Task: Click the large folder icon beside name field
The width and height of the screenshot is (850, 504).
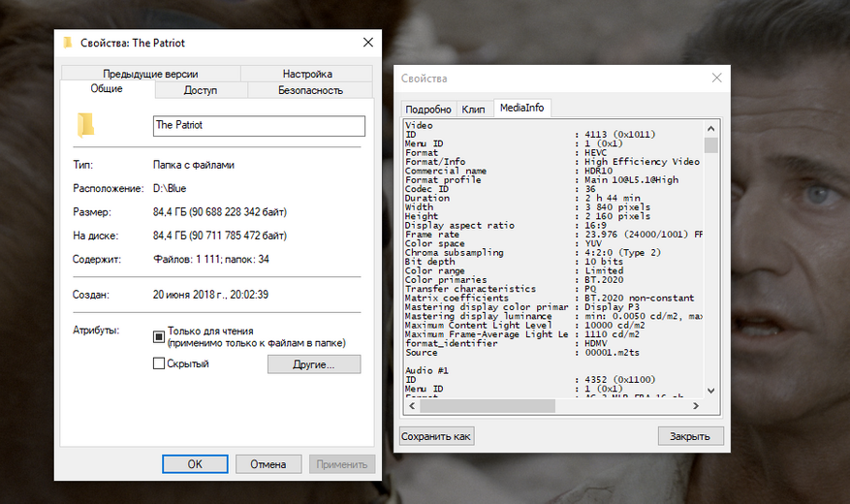Action: click(85, 125)
